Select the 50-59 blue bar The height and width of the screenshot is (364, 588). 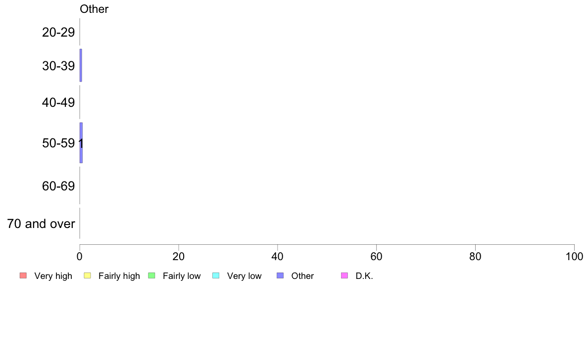click(81, 143)
